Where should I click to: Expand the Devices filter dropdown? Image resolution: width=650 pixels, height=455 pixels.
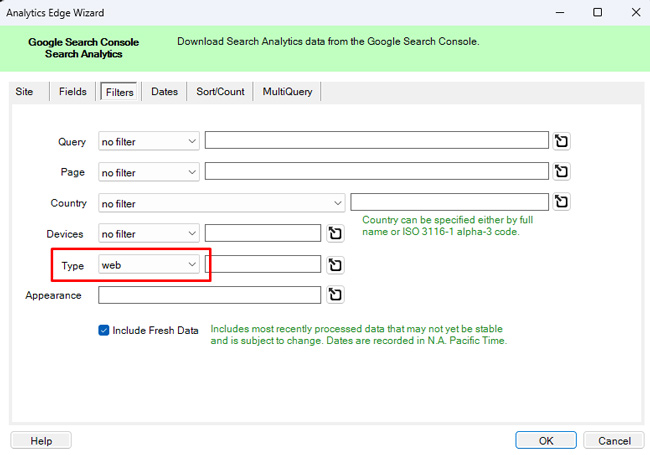point(149,234)
